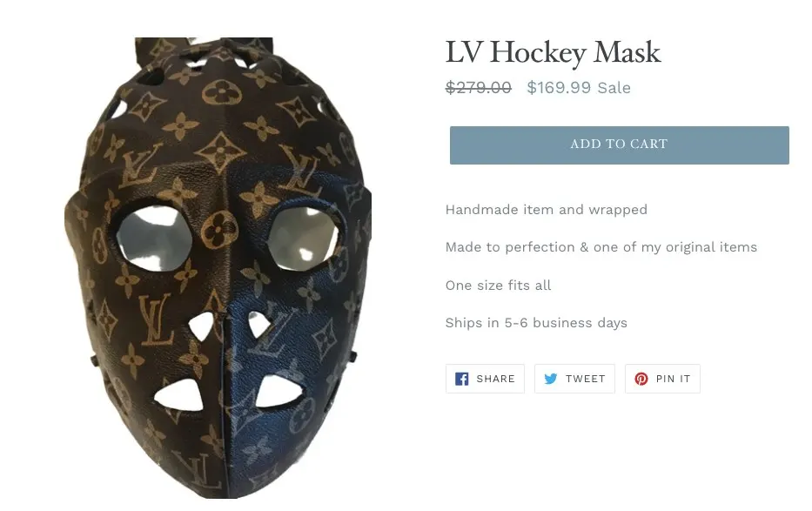Share the product on Facebook

[x=485, y=379]
